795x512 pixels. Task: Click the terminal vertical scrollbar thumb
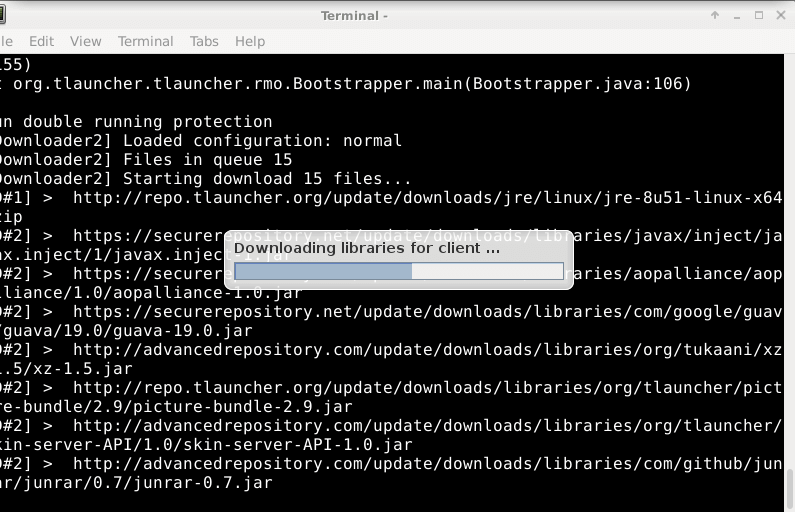(x=789, y=489)
